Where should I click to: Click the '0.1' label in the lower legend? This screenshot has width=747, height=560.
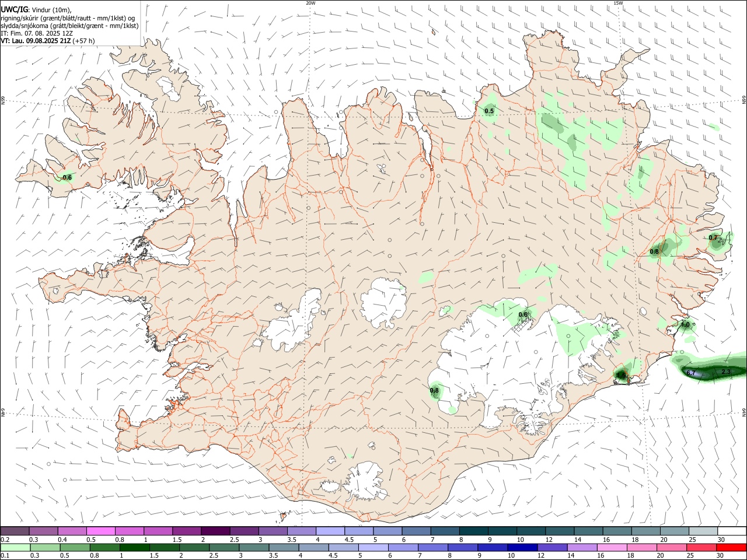[x=5, y=555]
